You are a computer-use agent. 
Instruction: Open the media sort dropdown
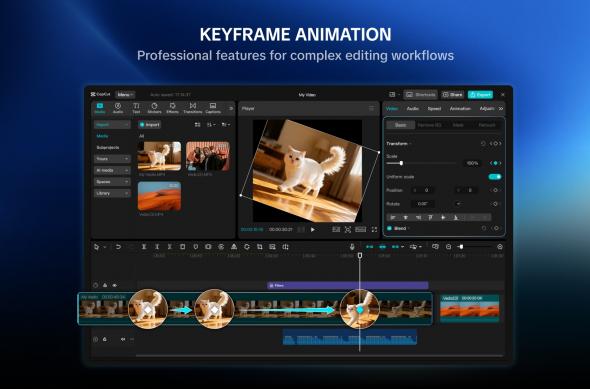(211, 125)
